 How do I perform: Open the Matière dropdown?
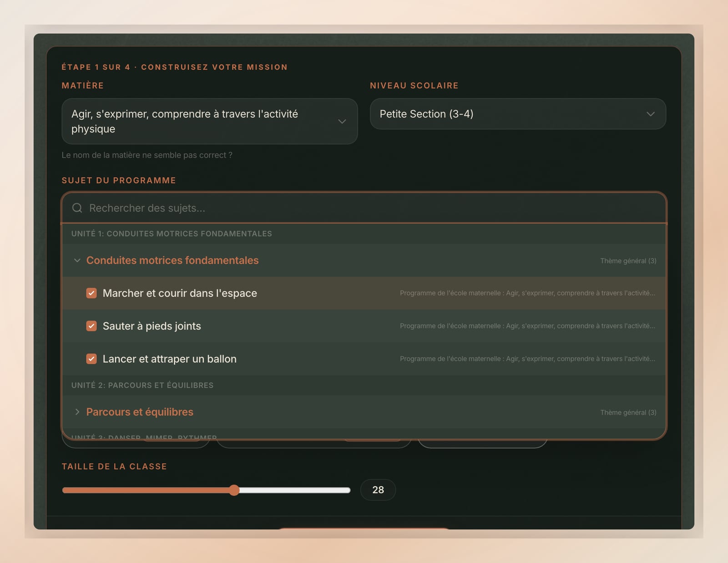[x=210, y=122]
